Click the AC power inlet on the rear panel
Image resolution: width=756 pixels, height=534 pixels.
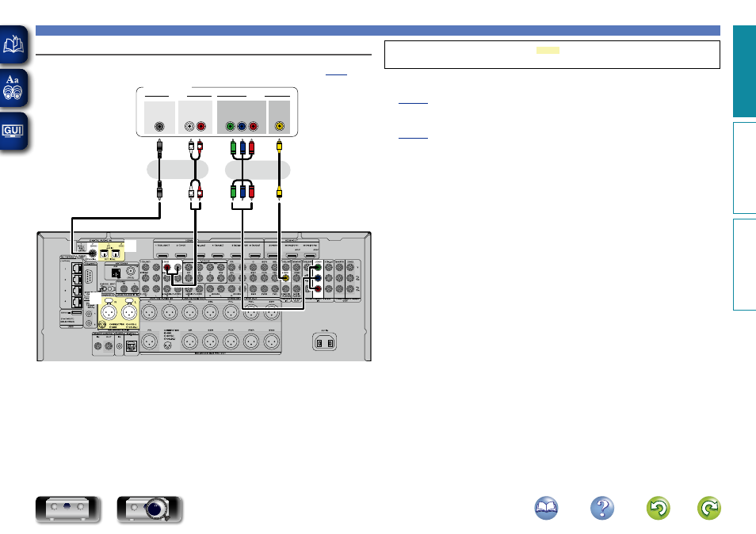(x=324, y=343)
